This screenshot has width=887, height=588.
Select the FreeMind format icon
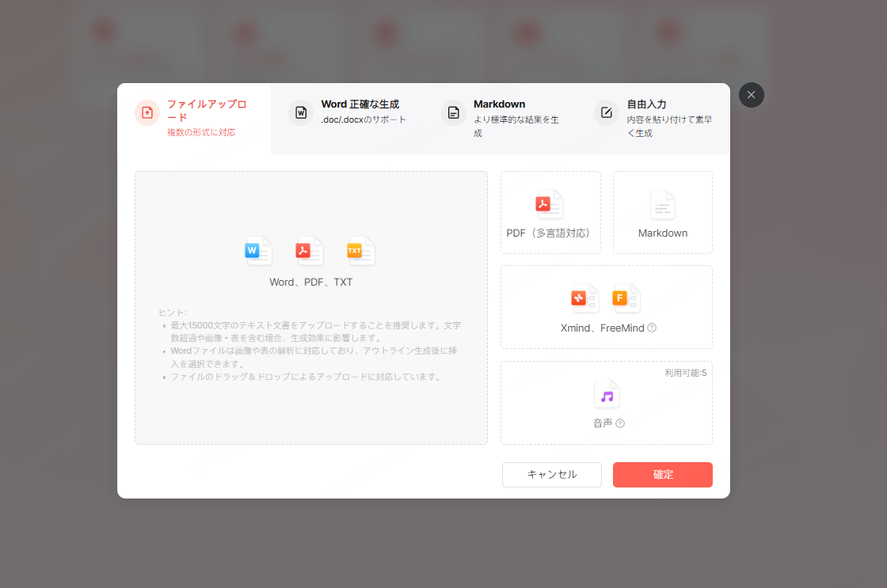point(624,298)
